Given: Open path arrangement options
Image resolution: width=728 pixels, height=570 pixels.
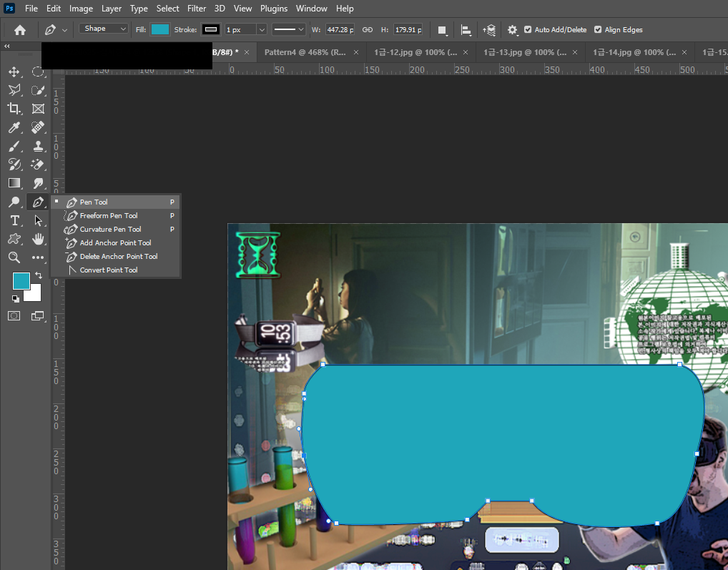Looking at the screenshot, I should tap(489, 30).
